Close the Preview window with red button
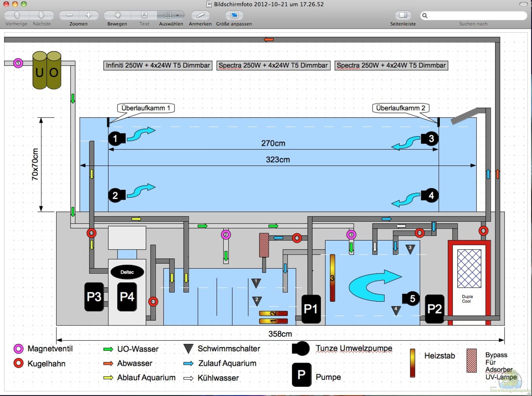532x396 pixels. coord(6,4)
